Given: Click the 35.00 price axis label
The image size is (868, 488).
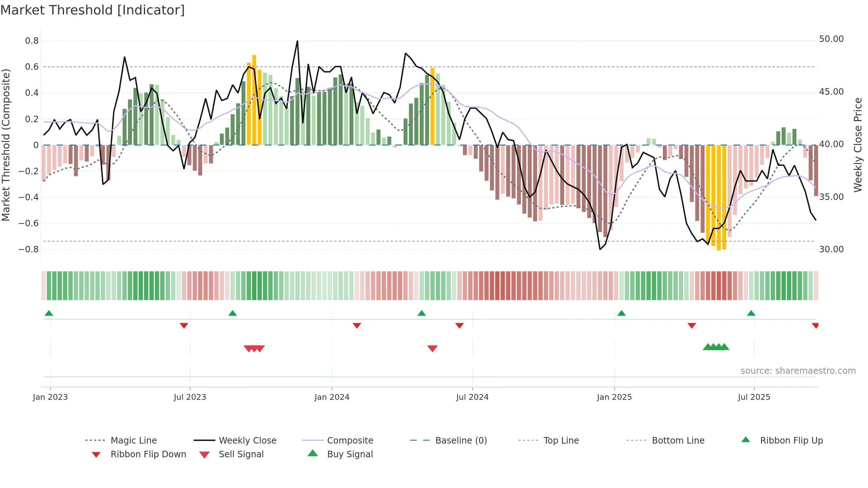Looking at the screenshot, I should (831, 197).
